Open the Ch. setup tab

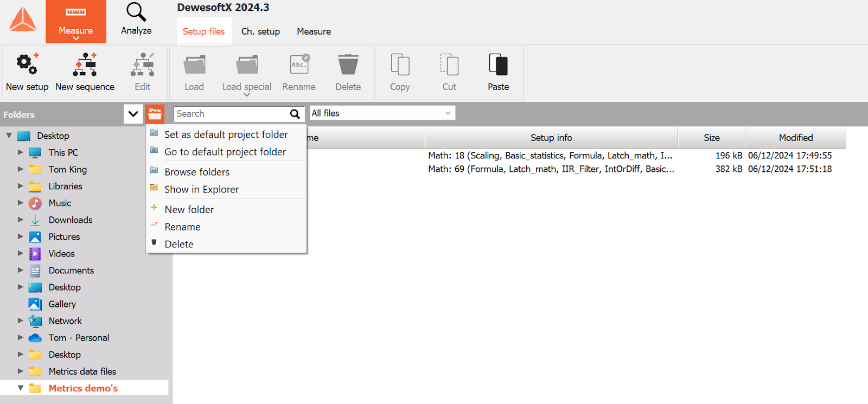(x=260, y=31)
